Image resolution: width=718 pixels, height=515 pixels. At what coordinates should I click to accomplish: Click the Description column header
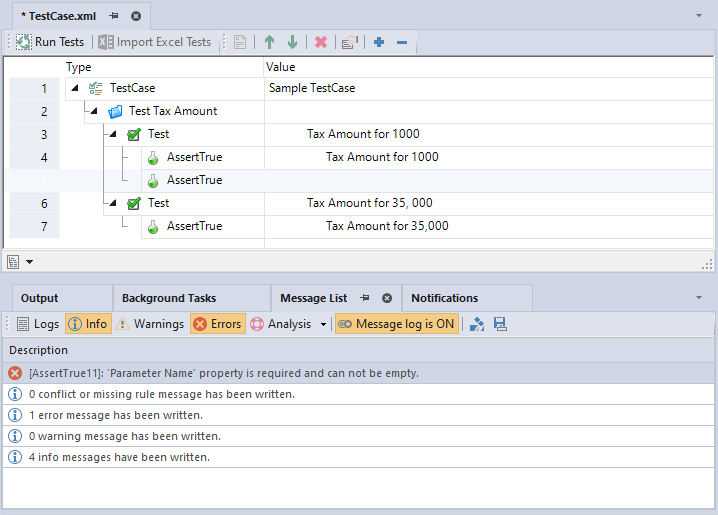pos(359,350)
